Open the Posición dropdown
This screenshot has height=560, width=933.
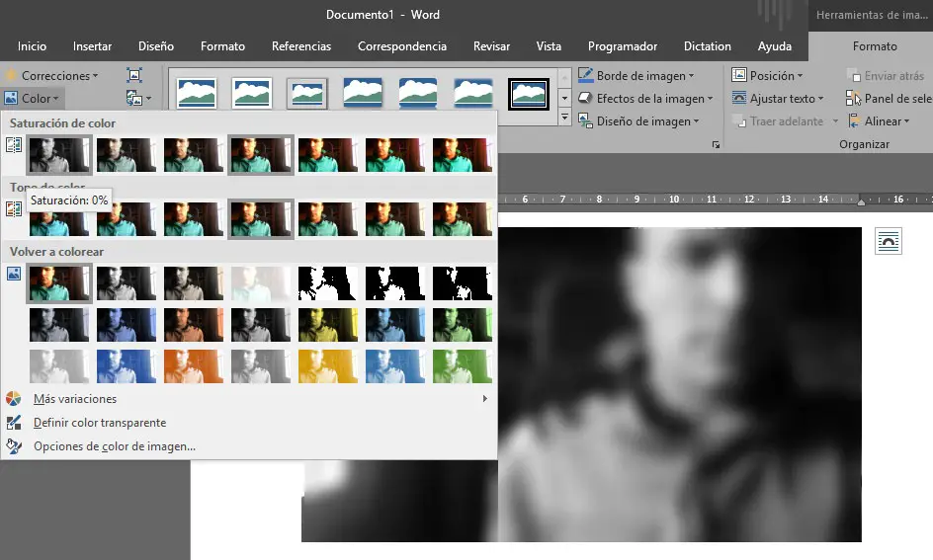tap(767, 75)
